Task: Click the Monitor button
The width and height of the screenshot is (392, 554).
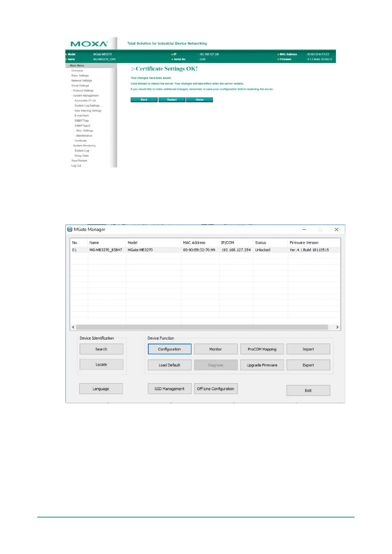Action: point(216,349)
